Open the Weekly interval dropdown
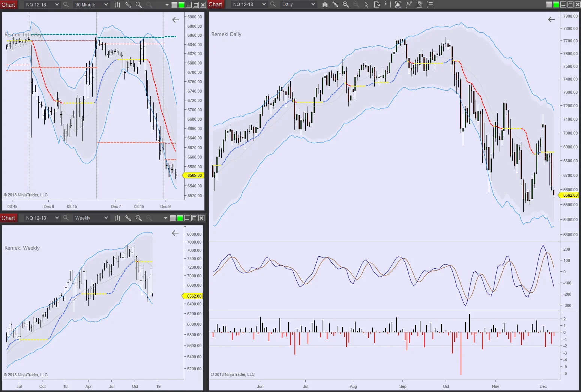 click(91, 218)
